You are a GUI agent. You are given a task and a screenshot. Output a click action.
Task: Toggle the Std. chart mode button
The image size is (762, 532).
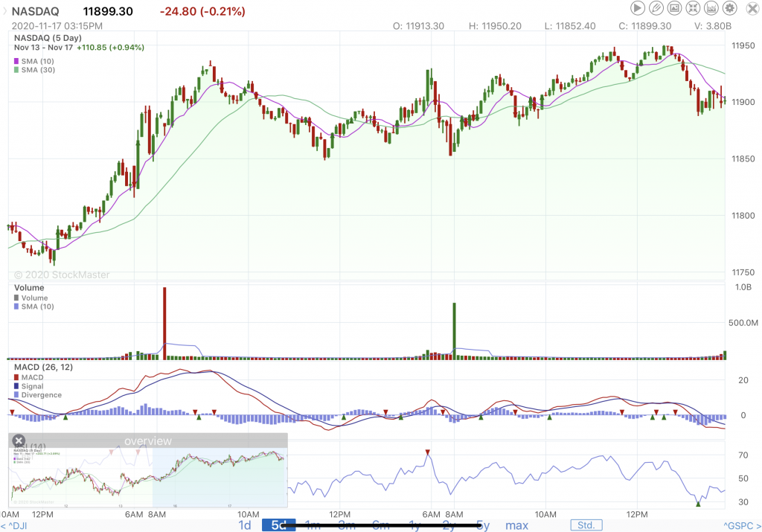coord(586,525)
